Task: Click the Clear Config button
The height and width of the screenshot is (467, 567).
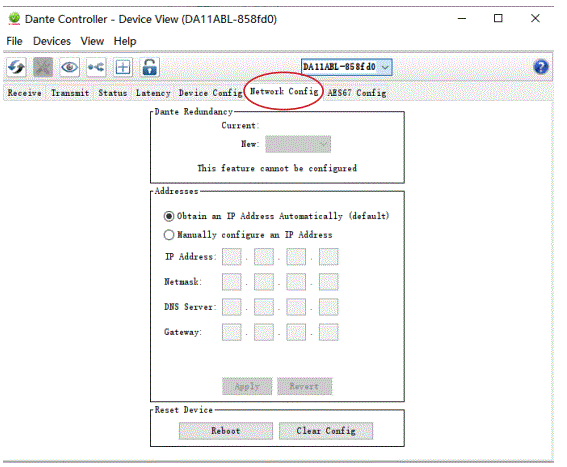Action: point(326,431)
